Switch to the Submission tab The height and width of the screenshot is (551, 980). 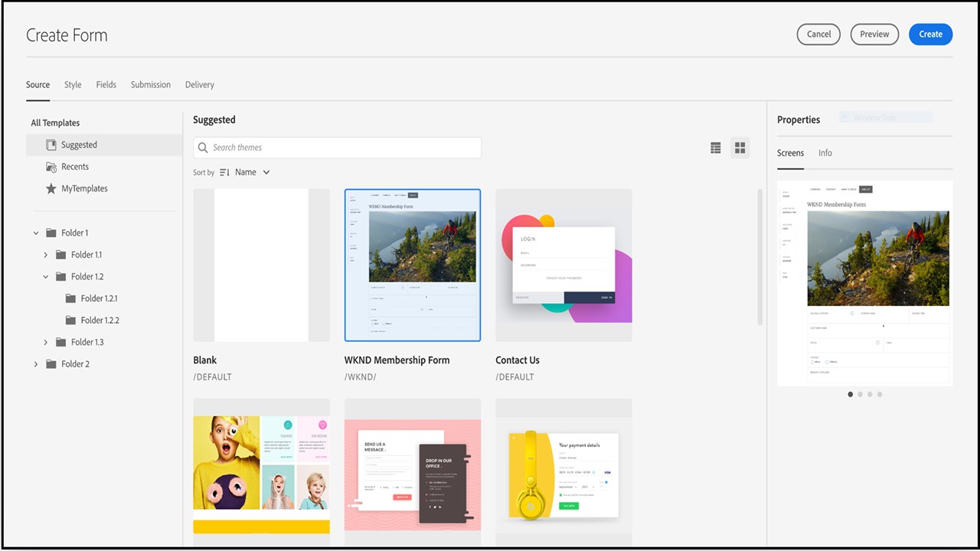(x=151, y=85)
